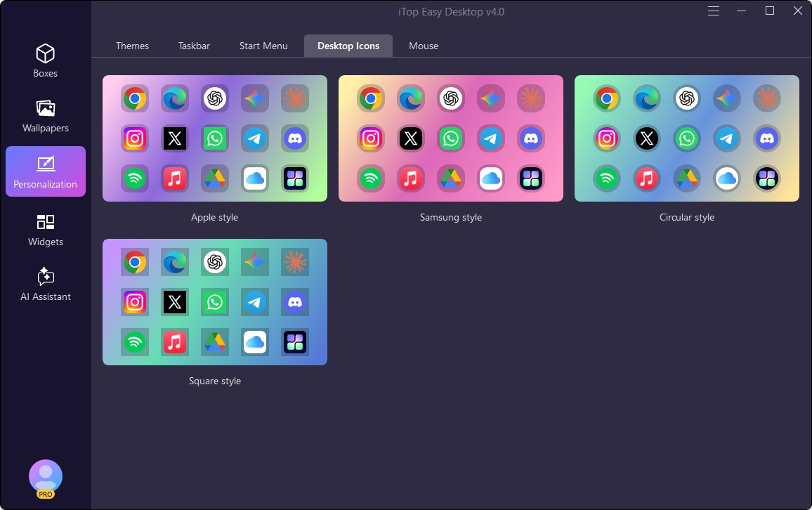The width and height of the screenshot is (812, 510).
Task: Click the Apple style label text
Action: 214,217
